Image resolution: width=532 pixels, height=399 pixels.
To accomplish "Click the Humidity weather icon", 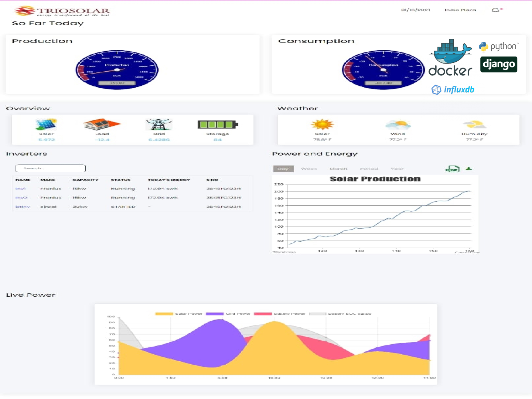I will (x=474, y=125).
